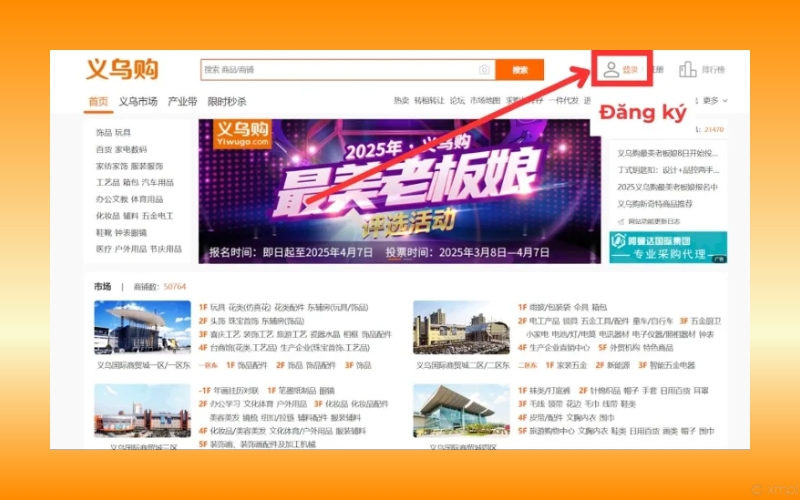Open the 义乌国际商贸城二区 market photo
This screenshot has width=800, height=500.
coord(461,328)
